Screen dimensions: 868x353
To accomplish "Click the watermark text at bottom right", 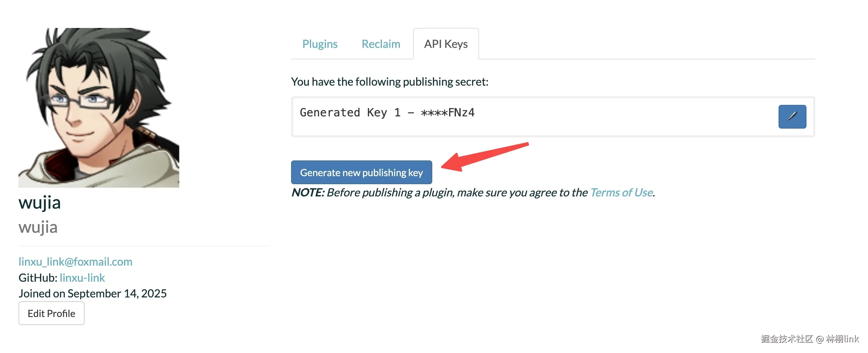I will click(x=810, y=339).
